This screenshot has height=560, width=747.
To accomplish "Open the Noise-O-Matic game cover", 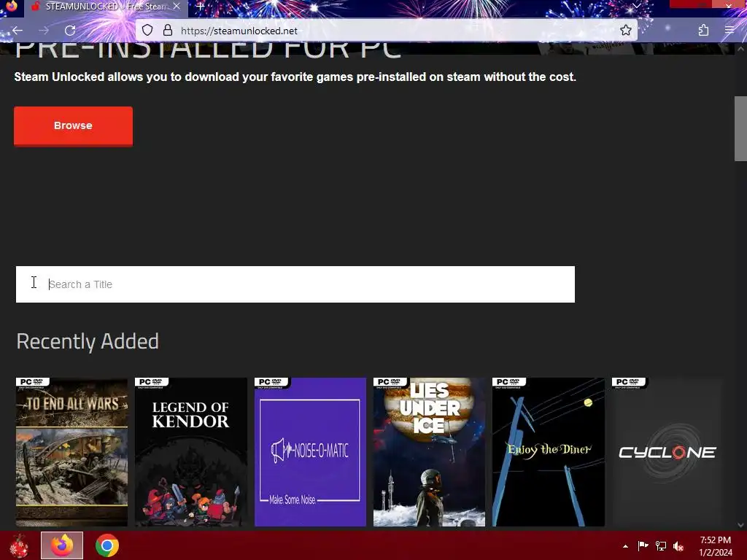I will 310,452.
